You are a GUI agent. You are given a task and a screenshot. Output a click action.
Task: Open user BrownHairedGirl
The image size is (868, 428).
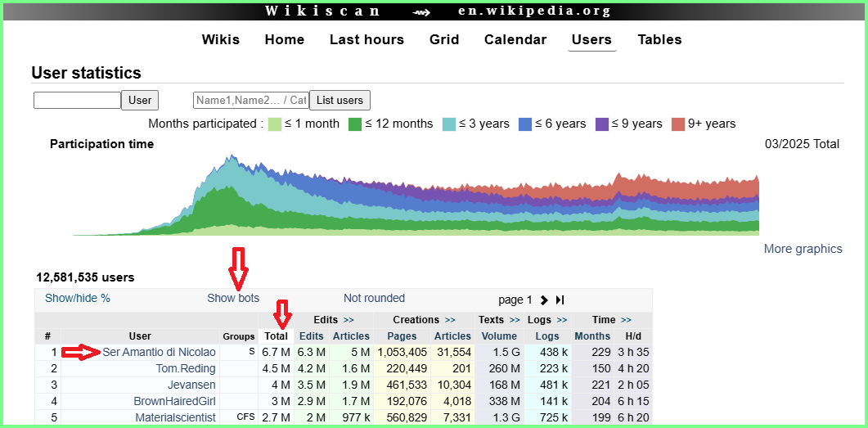(x=174, y=401)
